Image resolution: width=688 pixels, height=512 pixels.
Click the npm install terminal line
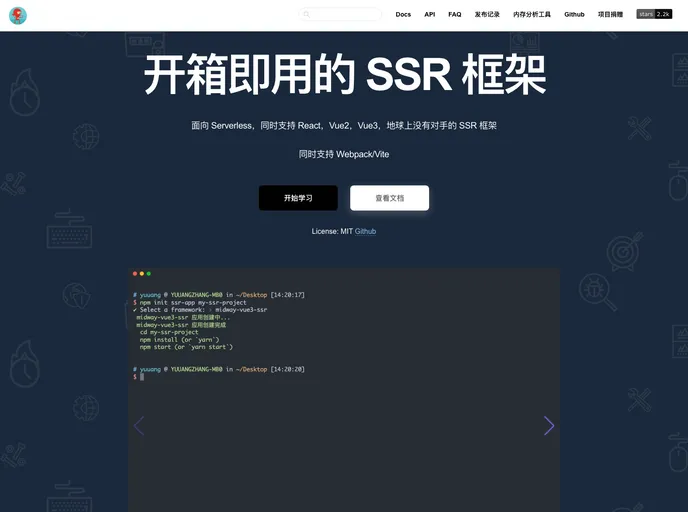click(179, 340)
